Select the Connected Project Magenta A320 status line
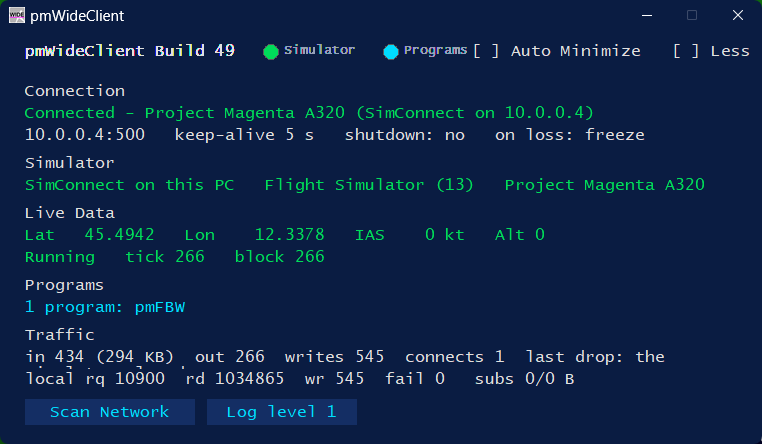Screen dimensions: 762x444 point(309,113)
